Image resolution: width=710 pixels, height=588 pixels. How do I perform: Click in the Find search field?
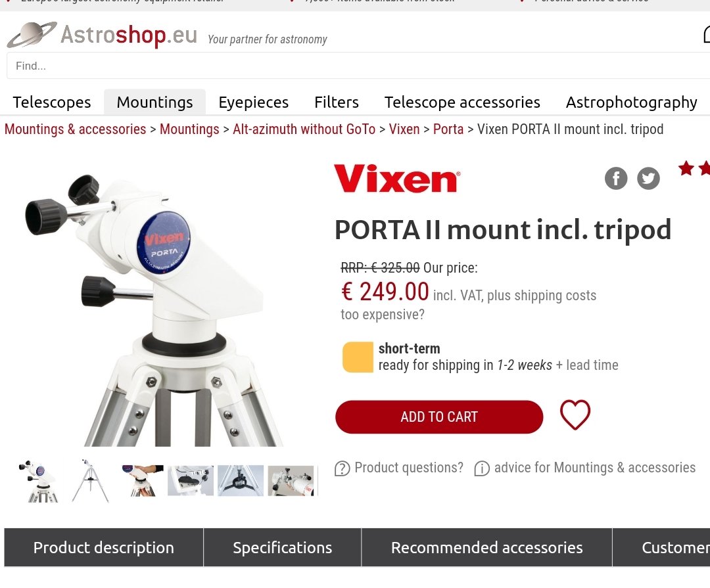[x=358, y=66]
